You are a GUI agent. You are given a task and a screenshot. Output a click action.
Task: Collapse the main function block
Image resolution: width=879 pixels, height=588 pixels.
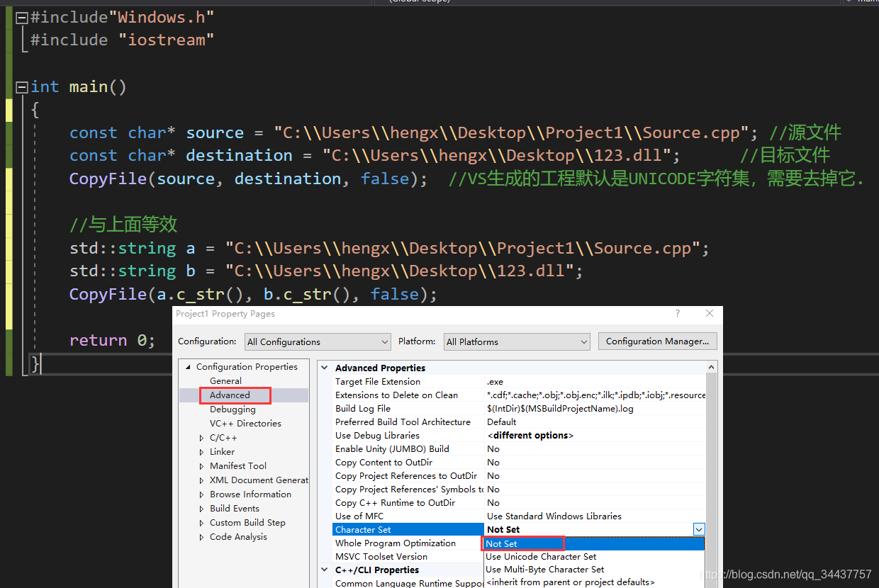(22, 87)
